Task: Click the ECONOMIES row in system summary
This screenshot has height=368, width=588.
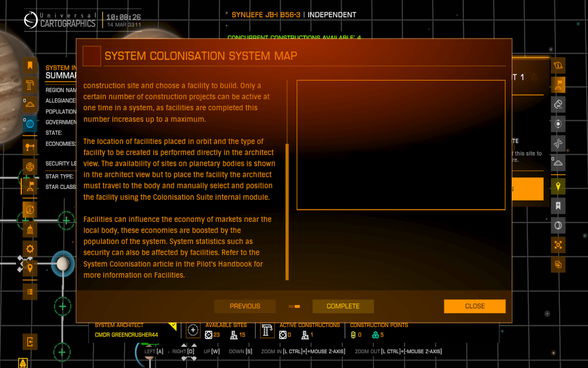Action: tap(61, 144)
